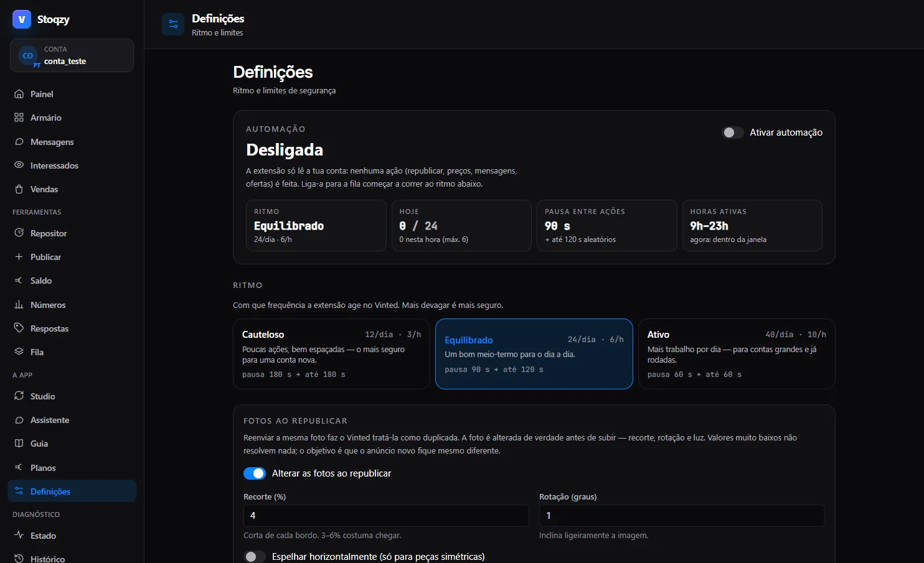Click the Fila layers icon

click(19, 352)
